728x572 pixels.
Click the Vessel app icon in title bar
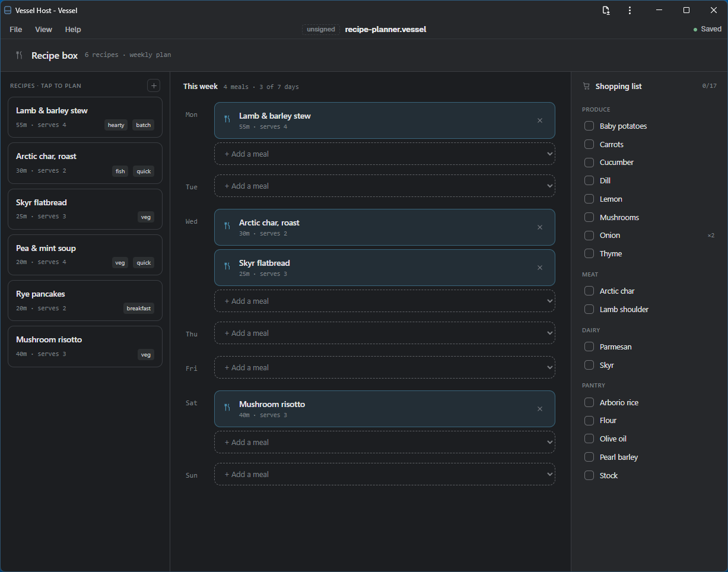[8, 10]
